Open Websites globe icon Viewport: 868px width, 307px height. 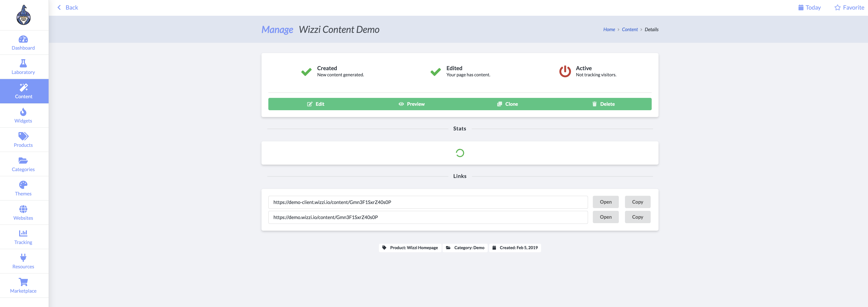click(x=23, y=209)
